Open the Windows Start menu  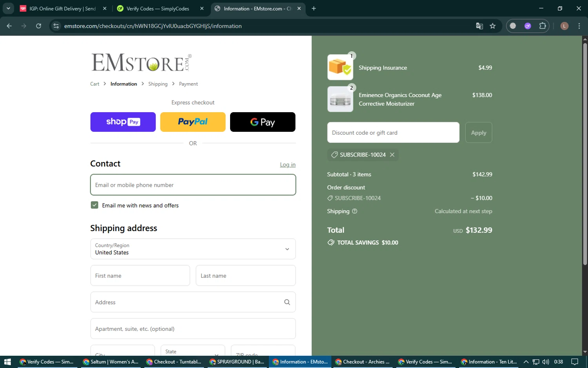click(x=7, y=362)
